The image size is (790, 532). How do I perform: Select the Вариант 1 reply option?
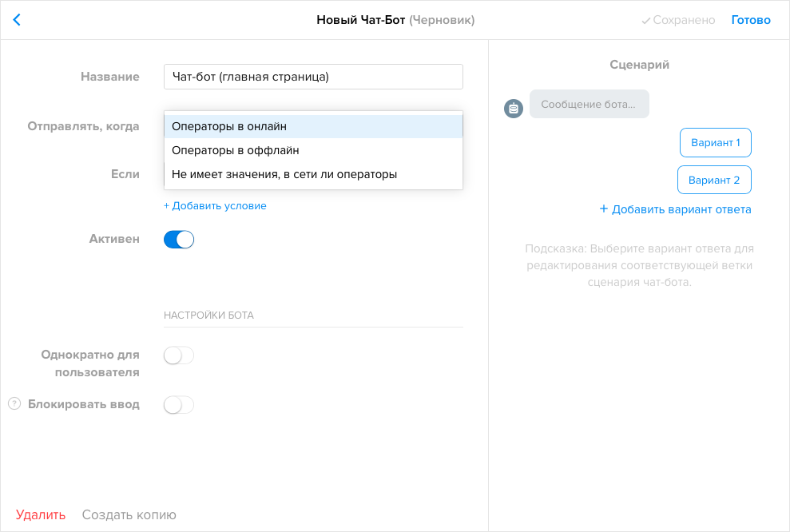715,142
